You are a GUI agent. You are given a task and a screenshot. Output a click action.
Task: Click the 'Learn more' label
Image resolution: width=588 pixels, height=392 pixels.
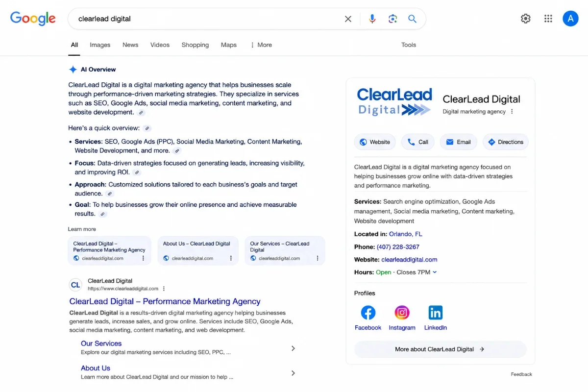(82, 229)
